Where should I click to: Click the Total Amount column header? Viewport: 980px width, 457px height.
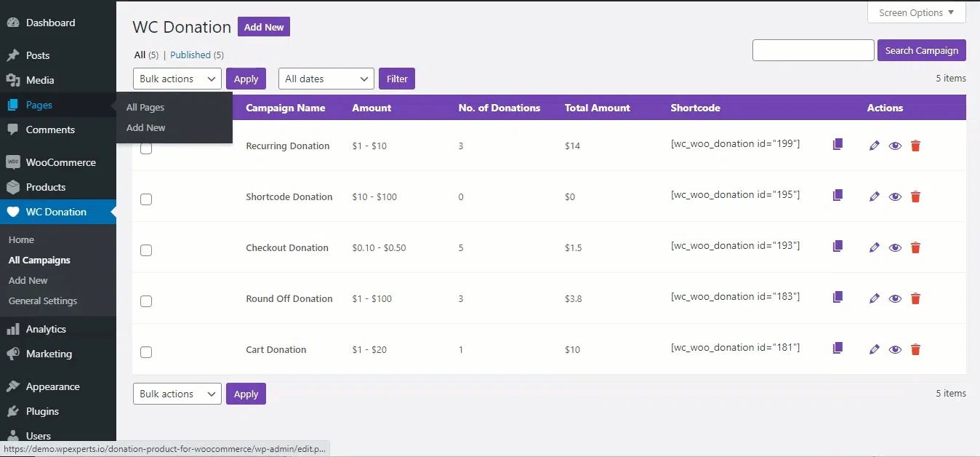598,108
